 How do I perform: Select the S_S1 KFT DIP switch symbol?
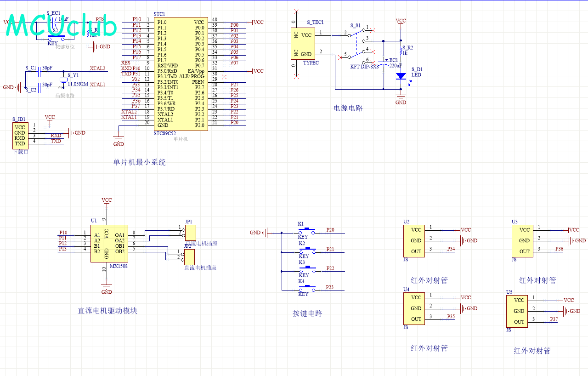click(357, 45)
